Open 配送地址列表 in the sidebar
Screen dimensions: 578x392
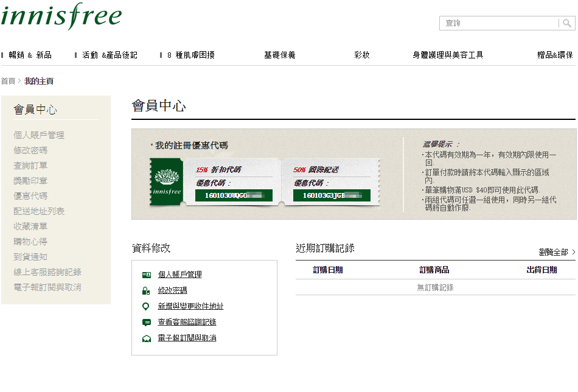click(39, 211)
